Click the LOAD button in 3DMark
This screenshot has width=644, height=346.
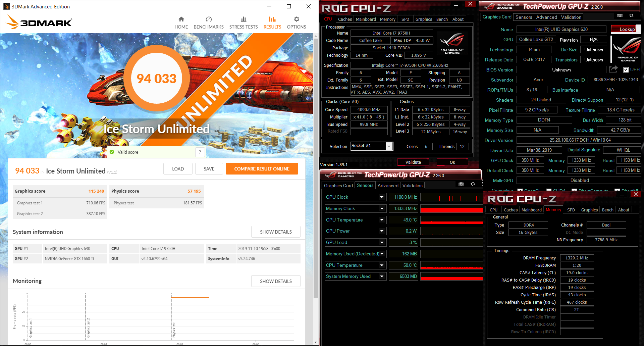pos(178,169)
